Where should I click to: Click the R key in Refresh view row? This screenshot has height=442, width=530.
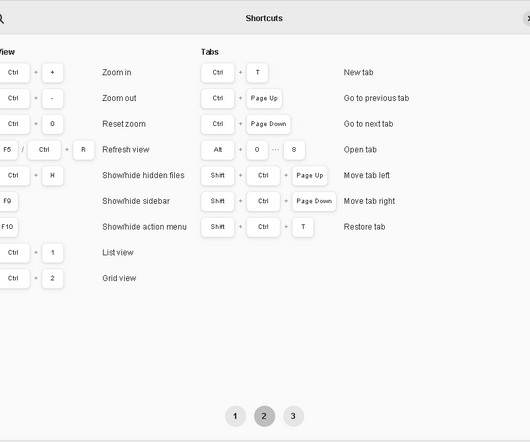pos(83,150)
